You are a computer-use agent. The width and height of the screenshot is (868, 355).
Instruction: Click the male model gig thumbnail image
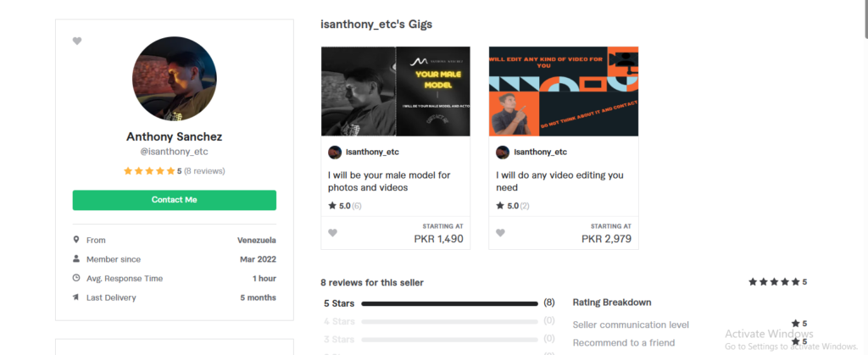pyautogui.click(x=395, y=91)
